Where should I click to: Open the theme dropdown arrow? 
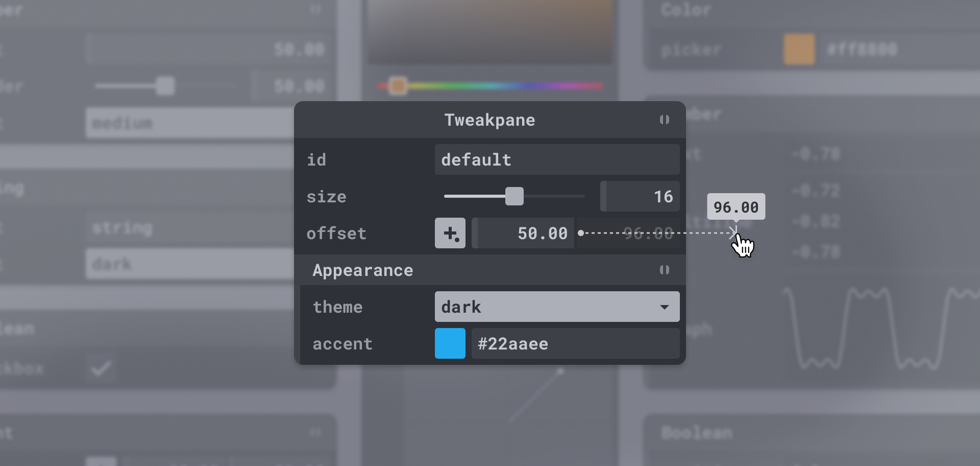(664, 307)
